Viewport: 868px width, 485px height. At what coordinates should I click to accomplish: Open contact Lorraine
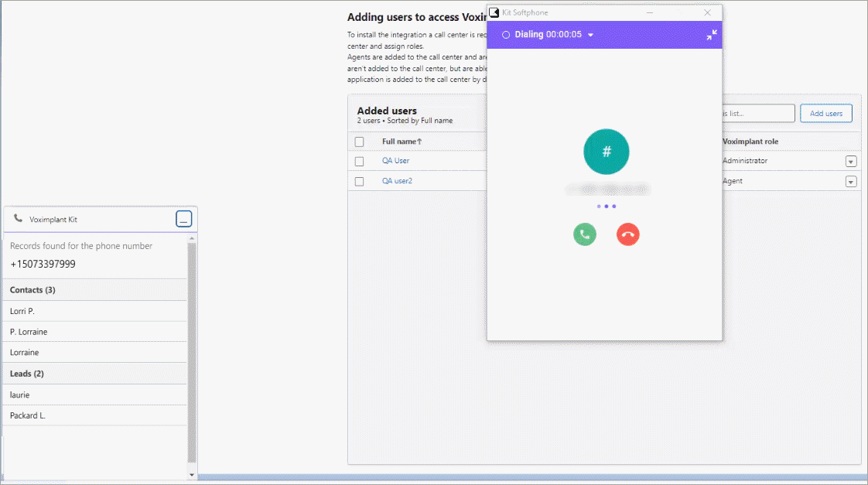coord(95,352)
